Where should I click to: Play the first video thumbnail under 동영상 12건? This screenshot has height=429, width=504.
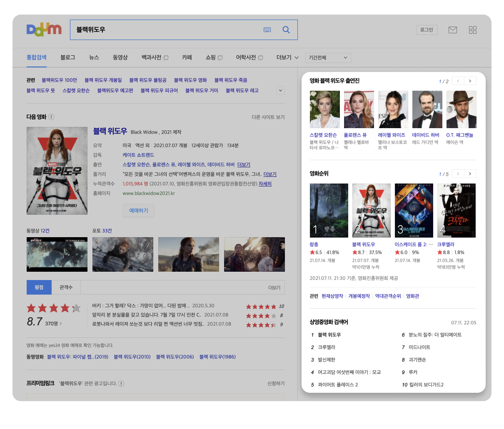57,254
